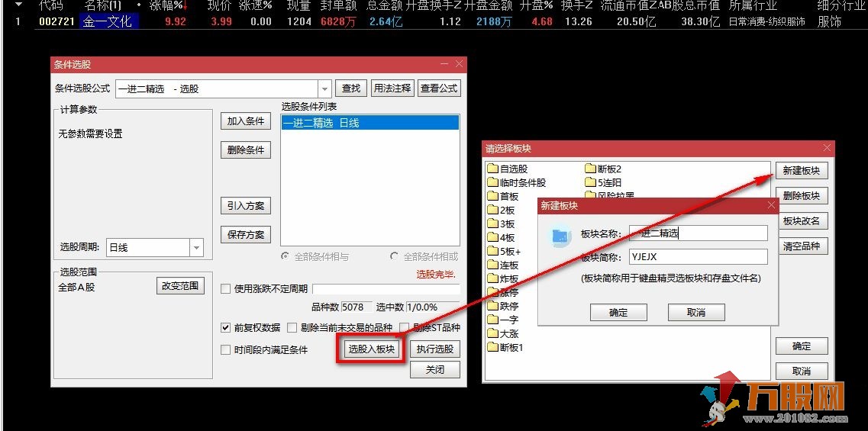Click 改变范围 button

coord(180,286)
